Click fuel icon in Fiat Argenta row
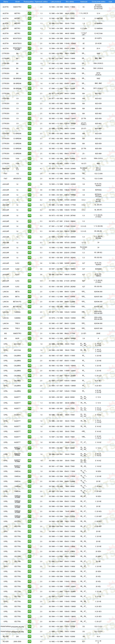The width and height of the screenshot is (115, 644). pos(30,179)
